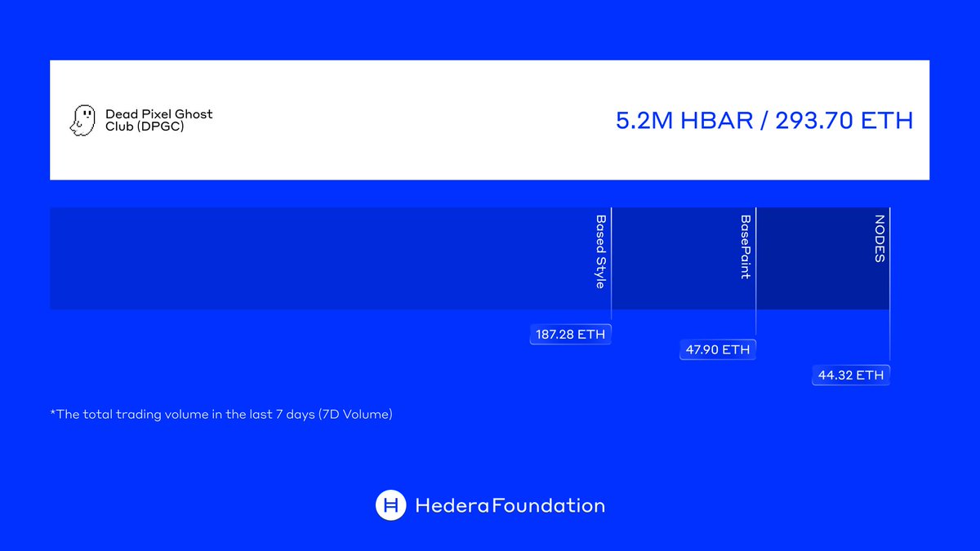Select the 'NODES' vertical label
This screenshot has width=980, height=551.
(x=880, y=238)
